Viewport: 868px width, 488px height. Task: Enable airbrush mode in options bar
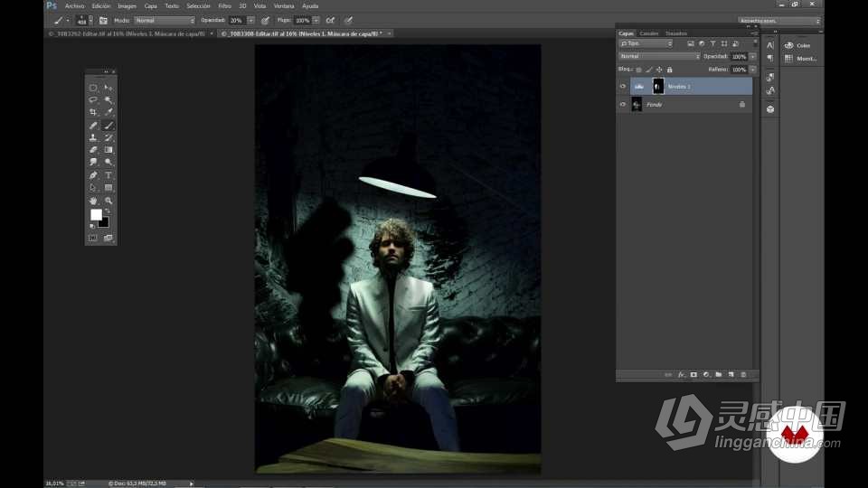[331, 21]
